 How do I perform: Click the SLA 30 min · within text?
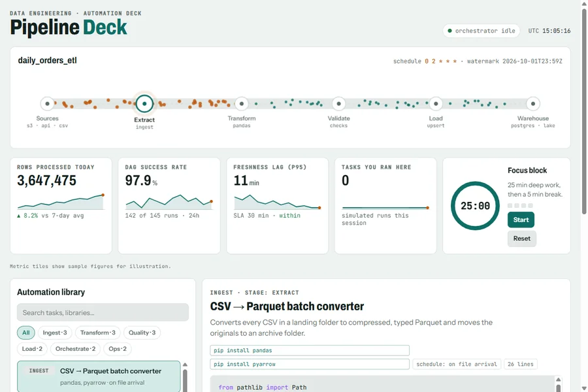point(267,216)
